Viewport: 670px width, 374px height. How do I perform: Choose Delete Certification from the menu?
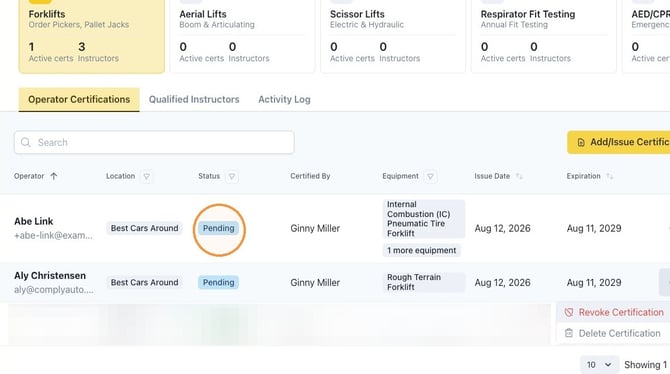[613, 333]
